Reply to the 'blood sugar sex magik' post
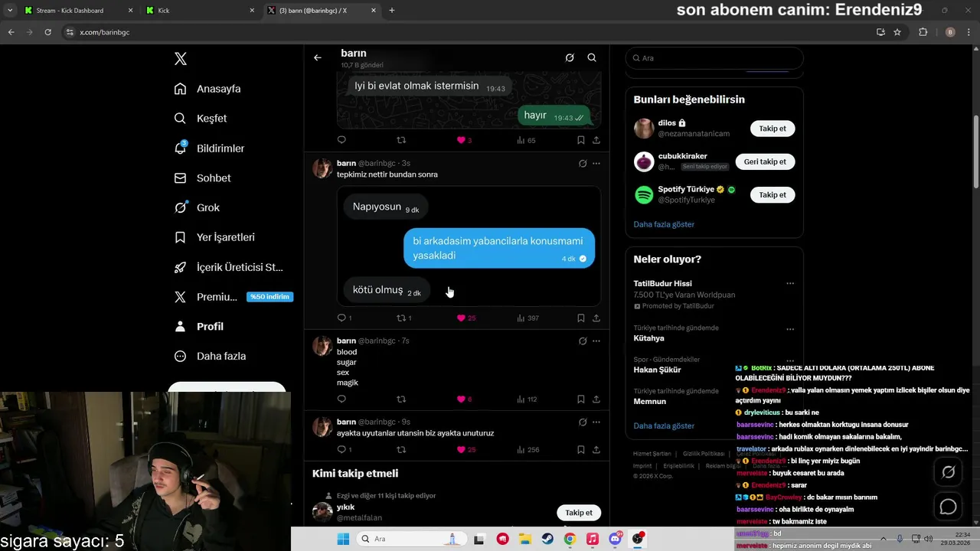 tap(341, 399)
